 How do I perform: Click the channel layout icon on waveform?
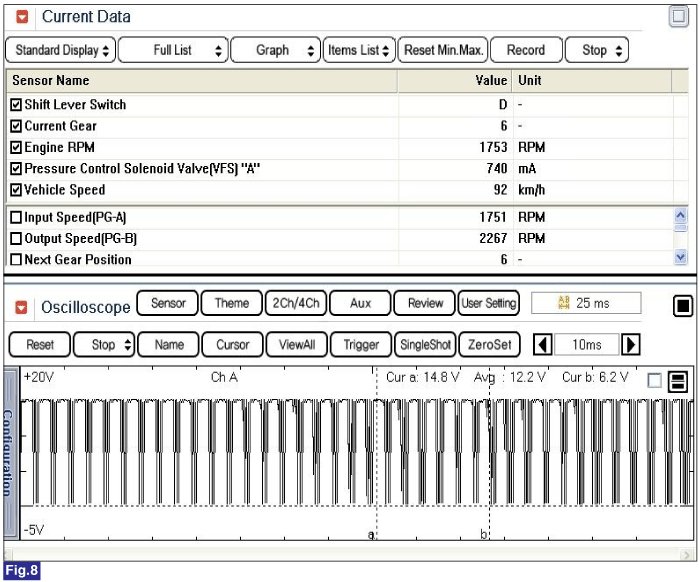(x=677, y=381)
